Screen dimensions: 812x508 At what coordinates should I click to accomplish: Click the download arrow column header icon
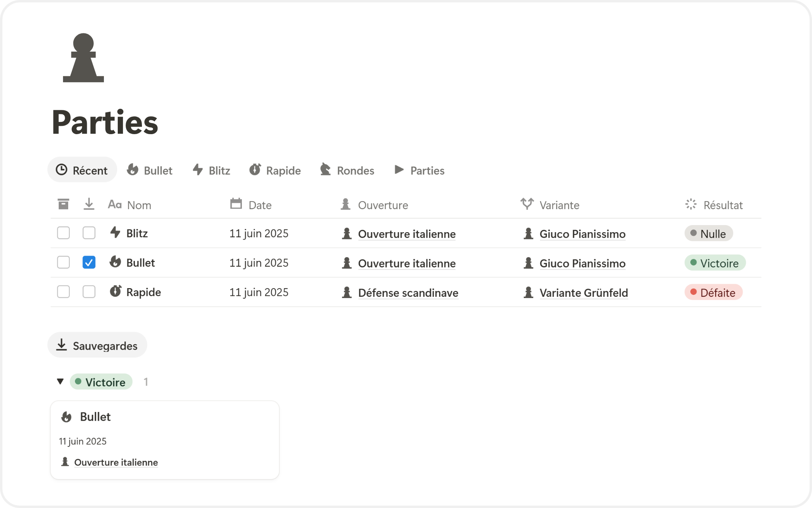click(x=89, y=204)
